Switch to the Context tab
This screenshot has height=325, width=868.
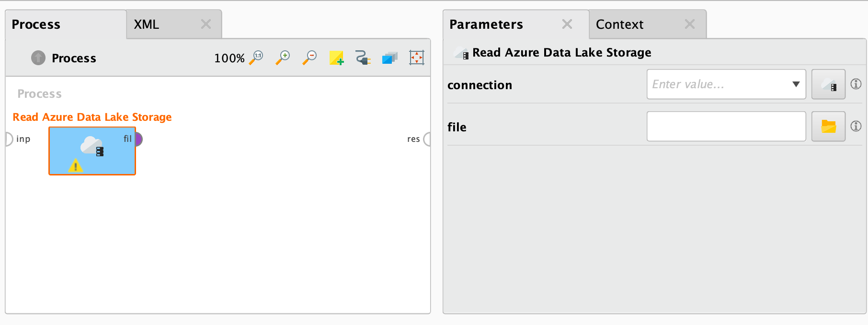click(648, 24)
